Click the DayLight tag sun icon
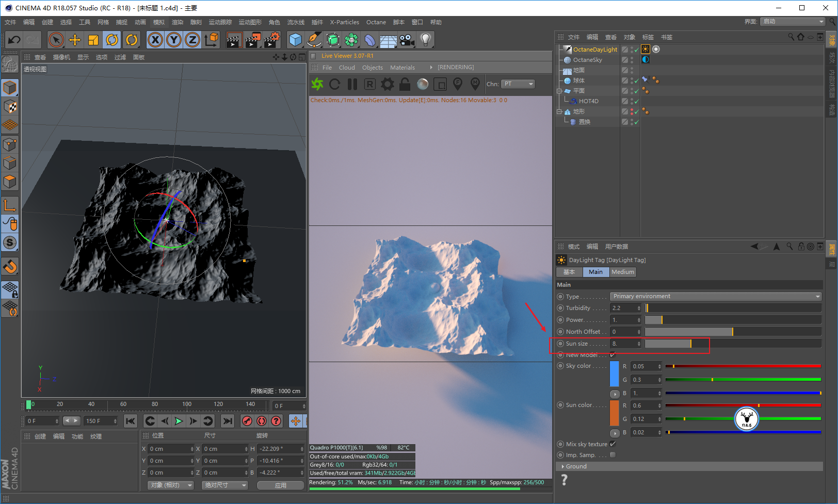This screenshot has width=838, height=504. coord(646,50)
